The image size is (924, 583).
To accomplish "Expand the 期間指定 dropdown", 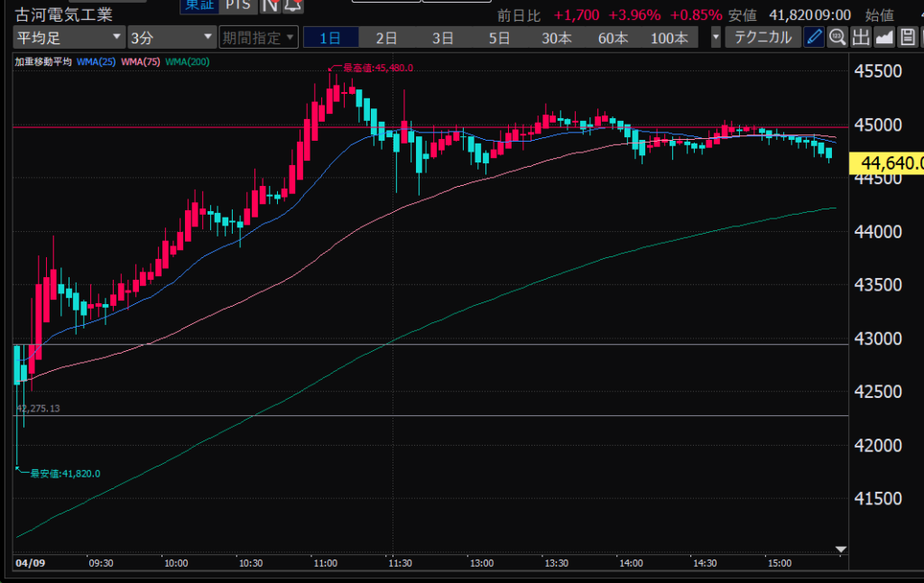I will 258,38.
